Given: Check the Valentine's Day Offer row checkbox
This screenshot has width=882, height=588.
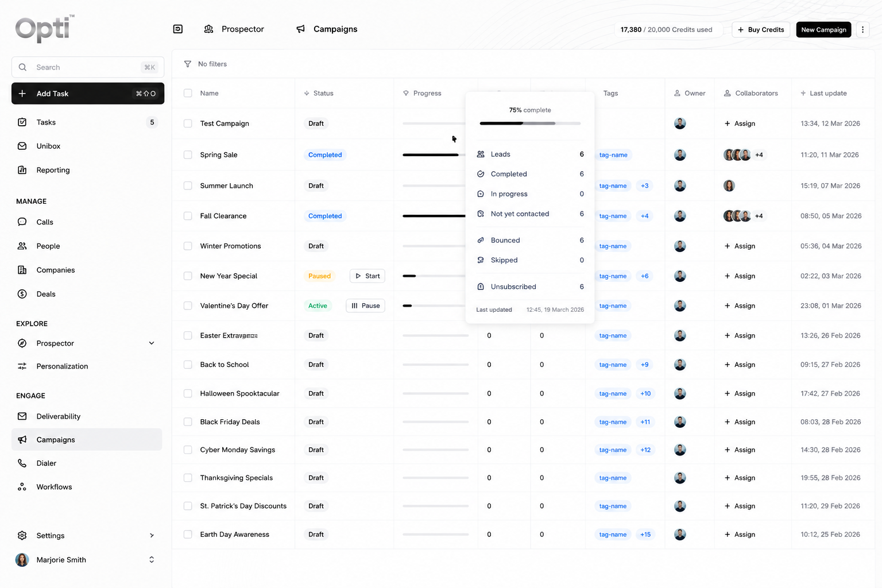Looking at the screenshot, I should (188, 306).
